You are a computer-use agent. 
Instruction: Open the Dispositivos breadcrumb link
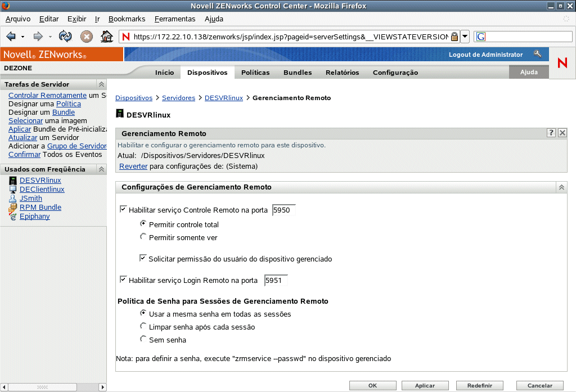[134, 98]
